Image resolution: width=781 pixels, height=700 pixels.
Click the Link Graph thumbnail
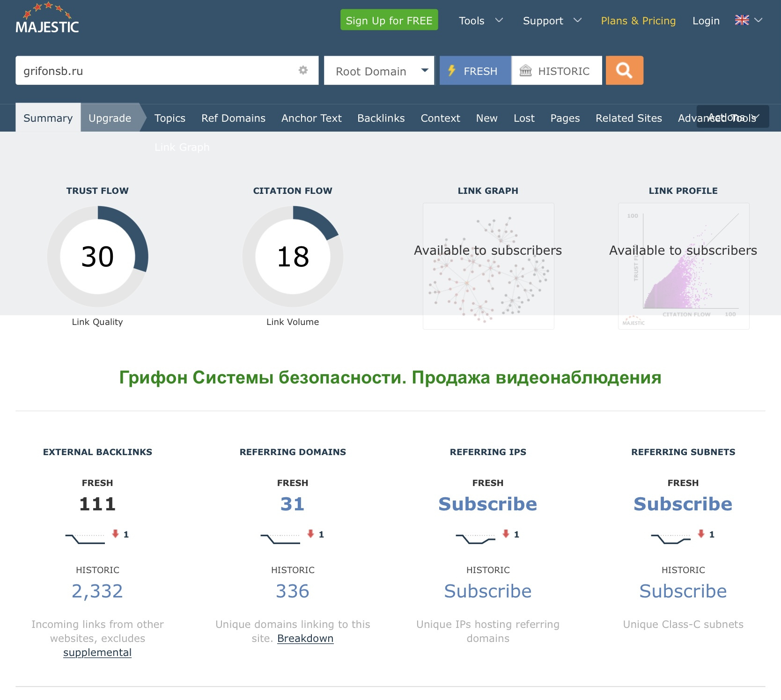[x=488, y=266]
